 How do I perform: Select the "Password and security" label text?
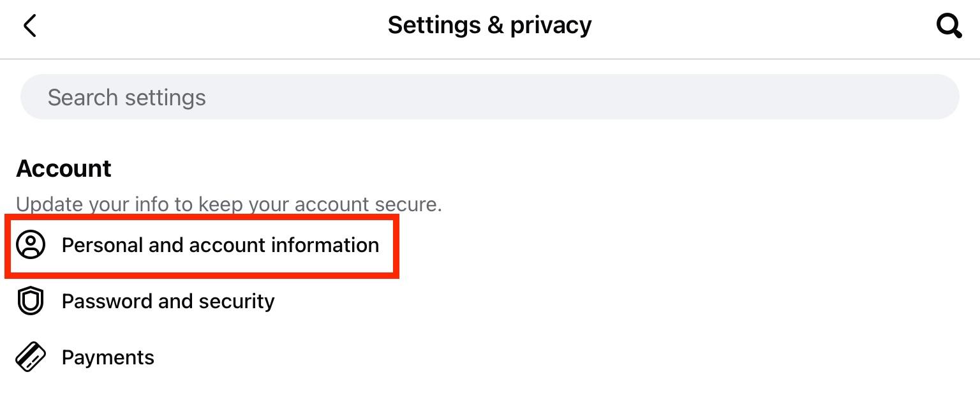168,301
